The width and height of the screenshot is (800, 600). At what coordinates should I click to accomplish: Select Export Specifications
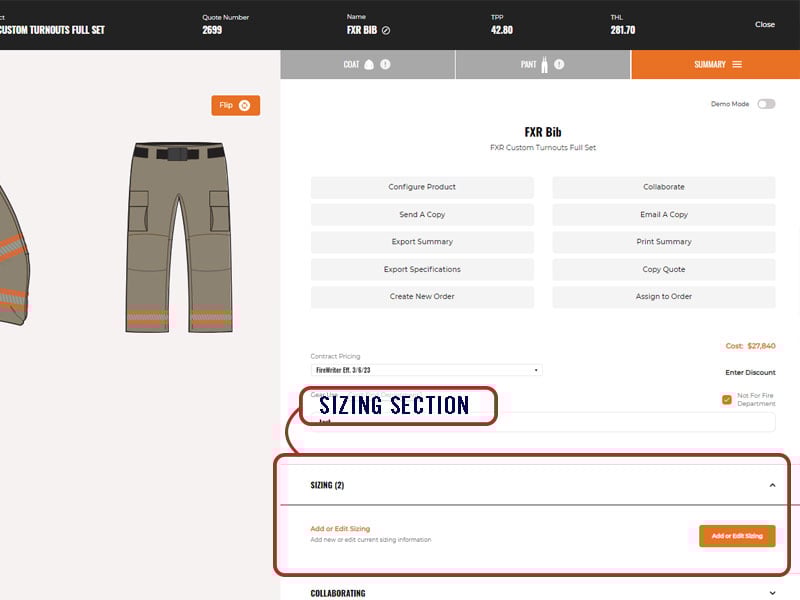tap(423, 269)
